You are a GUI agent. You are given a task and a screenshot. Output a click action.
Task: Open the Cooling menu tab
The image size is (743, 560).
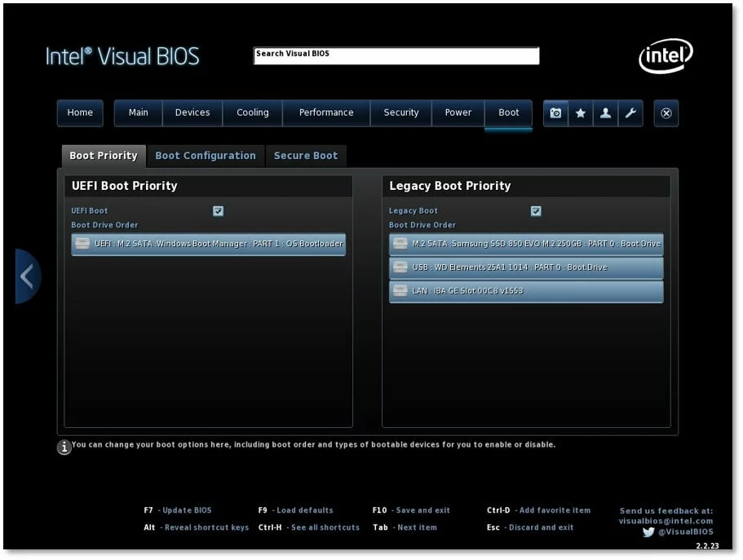point(253,112)
